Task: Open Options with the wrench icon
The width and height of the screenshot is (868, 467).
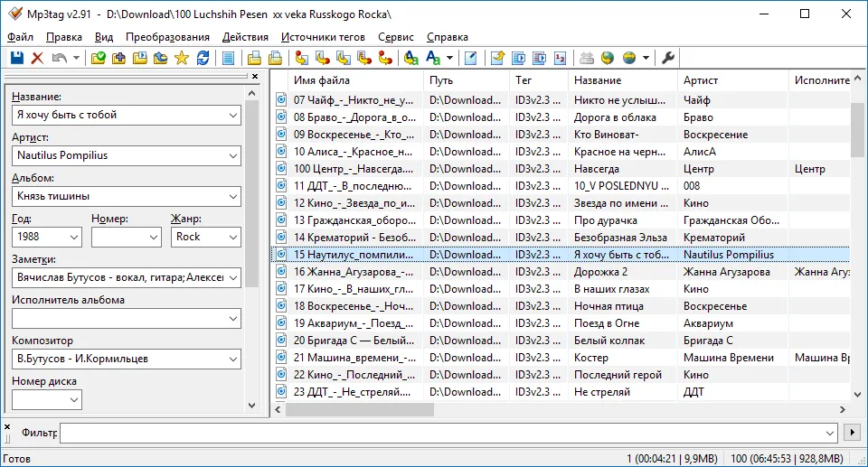Action: click(668, 58)
